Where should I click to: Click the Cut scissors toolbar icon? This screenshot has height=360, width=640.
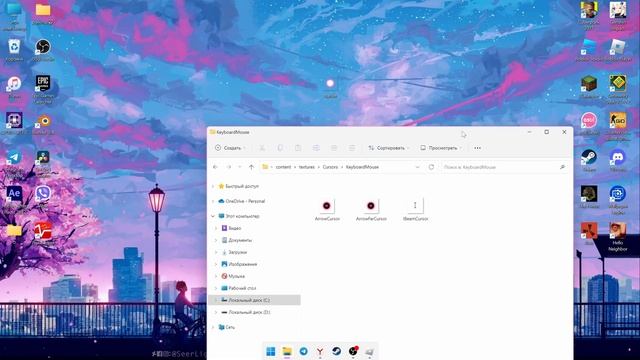click(262, 148)
